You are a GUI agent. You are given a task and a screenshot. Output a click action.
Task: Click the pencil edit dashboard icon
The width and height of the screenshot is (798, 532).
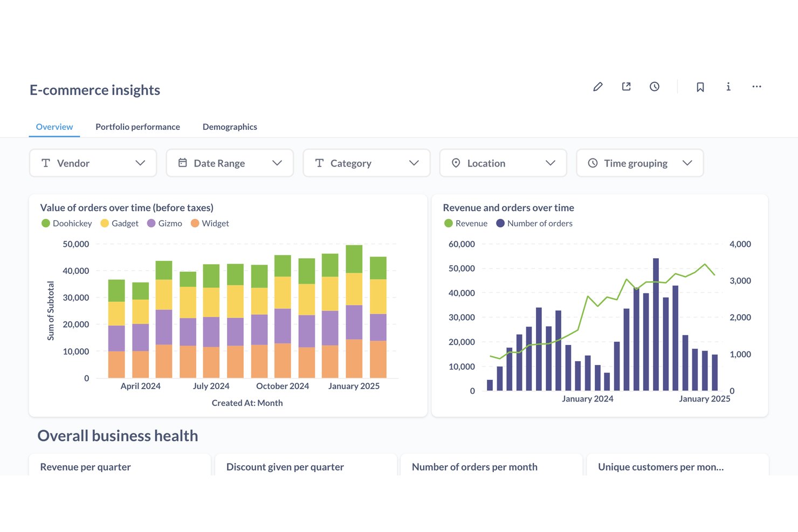[597, 87]
